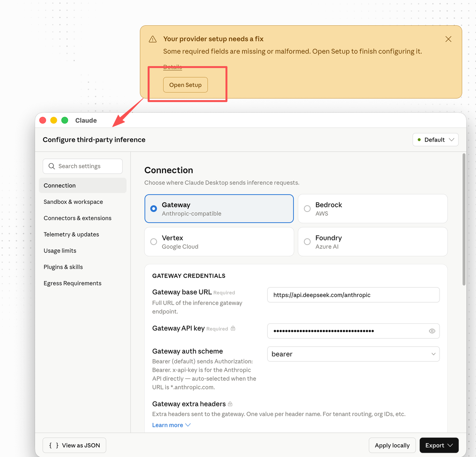Select the Vertex Google Cloud provider

(x=219, y=242)
